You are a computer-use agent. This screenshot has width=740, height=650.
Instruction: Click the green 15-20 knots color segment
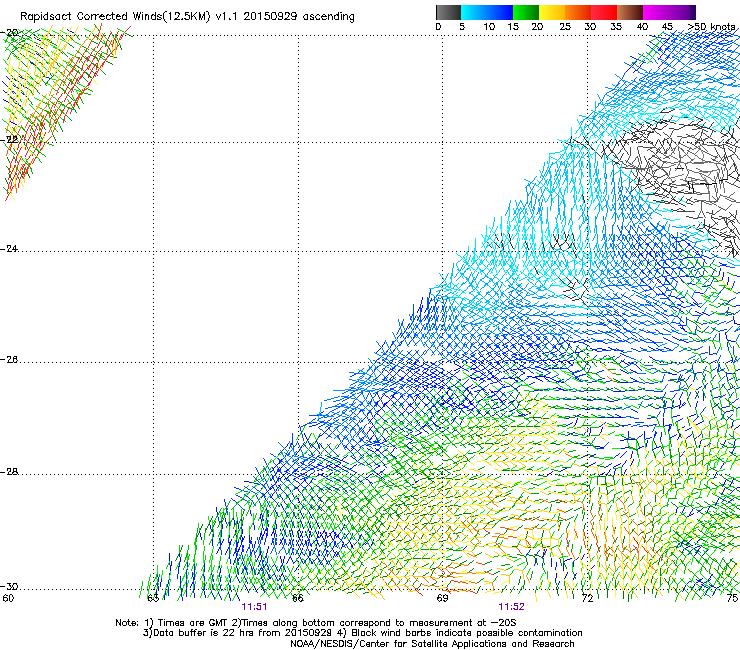pyautogui.click(x=526, y=12)
